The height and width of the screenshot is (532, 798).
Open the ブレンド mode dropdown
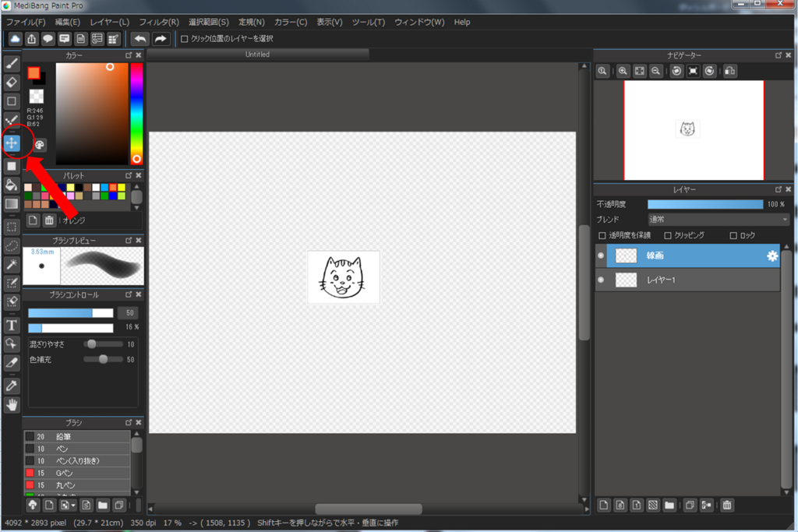click(719, 219)
